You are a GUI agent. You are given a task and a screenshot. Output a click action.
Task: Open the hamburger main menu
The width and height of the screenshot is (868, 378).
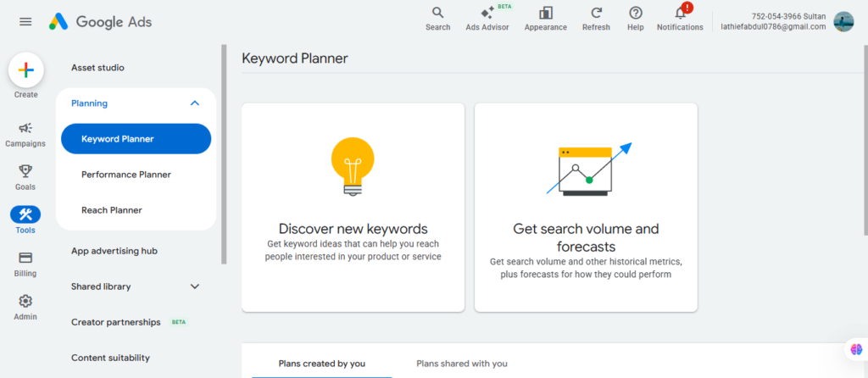[25, 21]
